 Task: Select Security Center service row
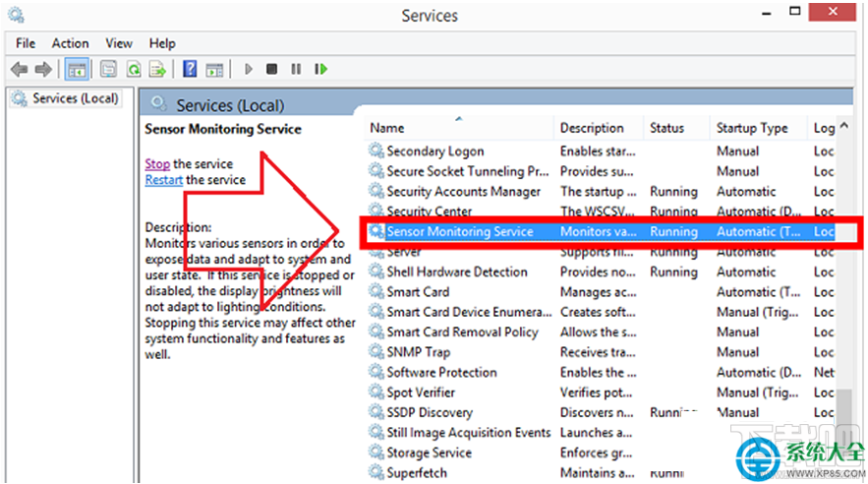click(603, 210)
